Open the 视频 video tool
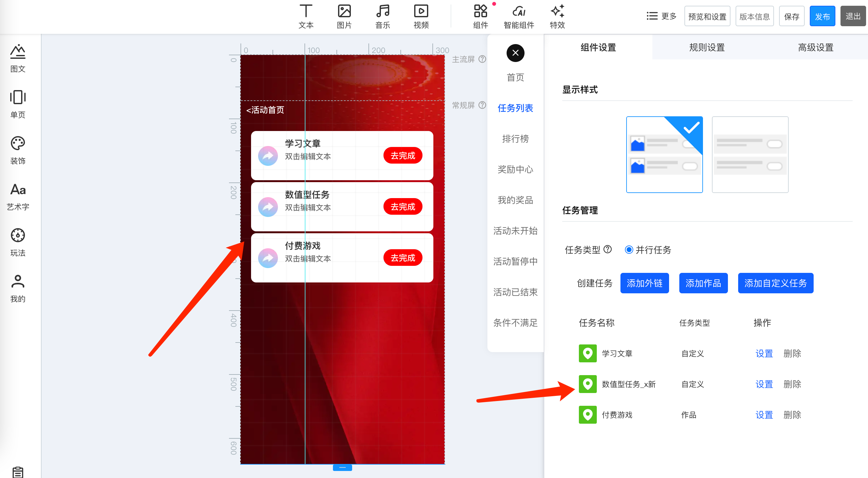 [x=421, y=16]
